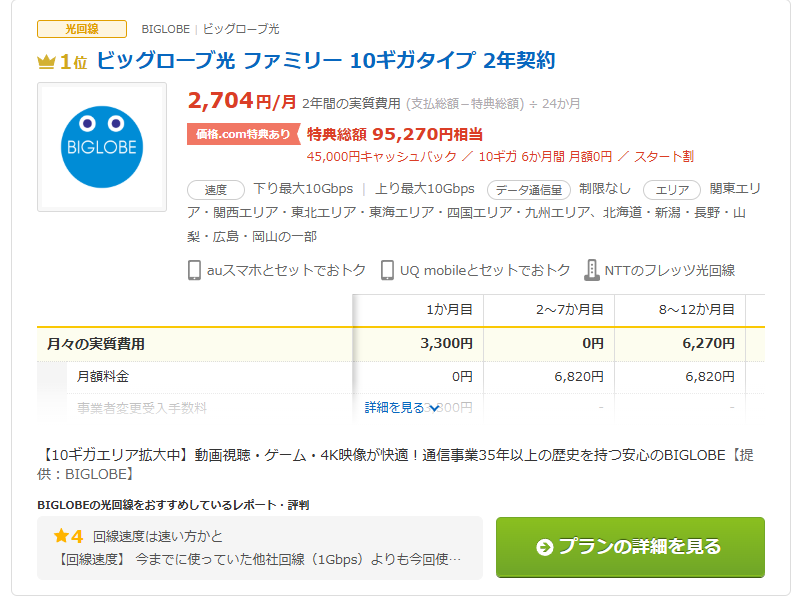Click the UQ mobile phone icon
The width and height of the screenshot is (796, 597).
coord(387,270)
